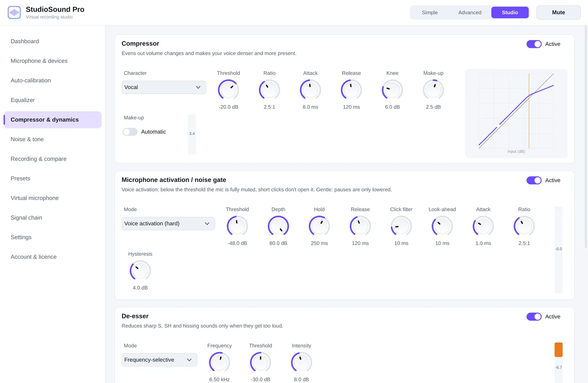Click the Mute button

(x=559, y=12)
